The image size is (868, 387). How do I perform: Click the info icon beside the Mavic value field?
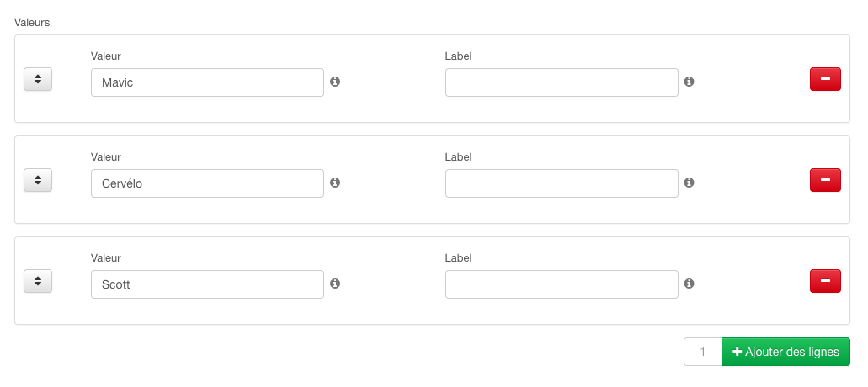point(335,82)
